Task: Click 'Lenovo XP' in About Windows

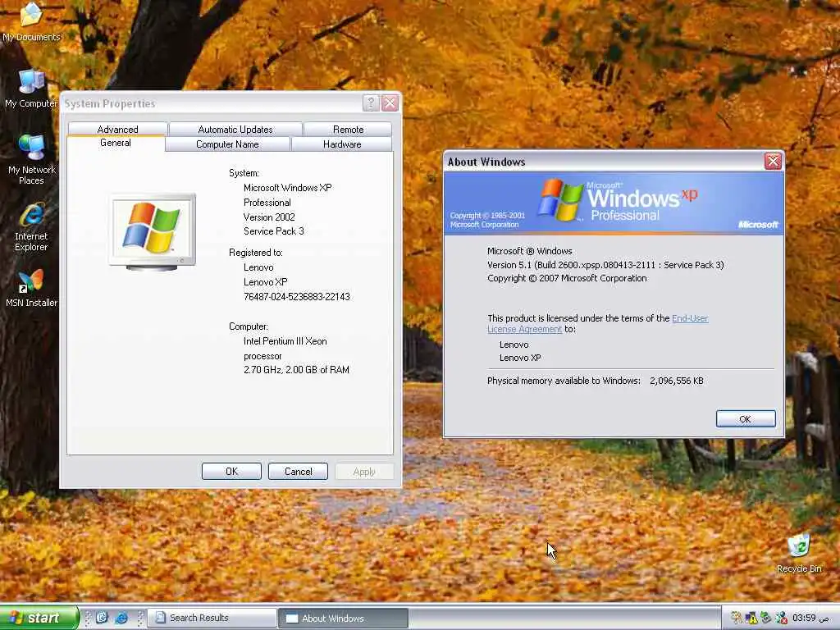Action: [520, 358]
